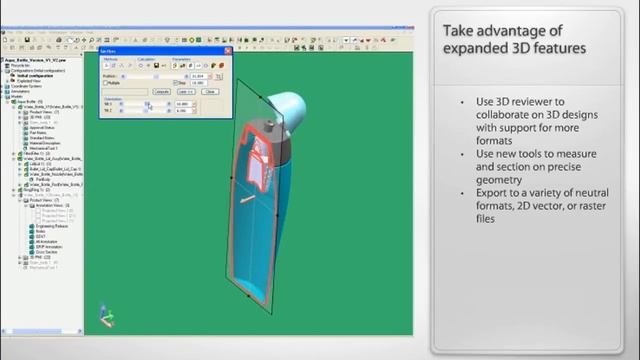Image resolution: width=640 pixels, height=360 pixels.
Task: Select the Engineering Release view in tree
Action: [52, 226]
